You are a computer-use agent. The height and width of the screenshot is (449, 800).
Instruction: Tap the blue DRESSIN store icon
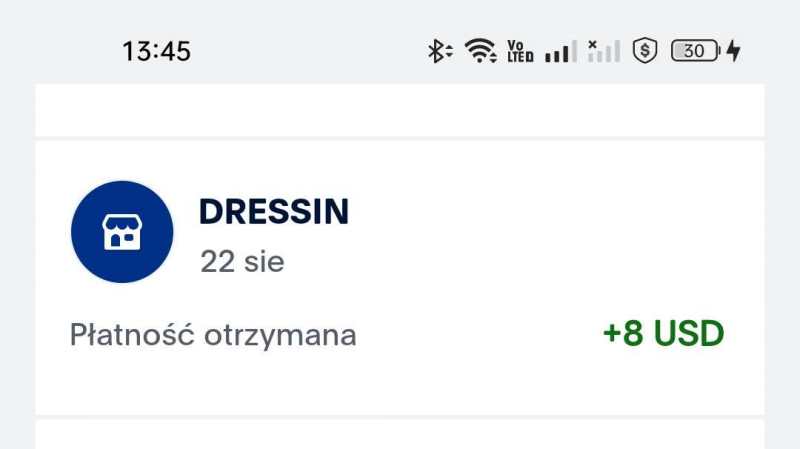pos(122,232)
